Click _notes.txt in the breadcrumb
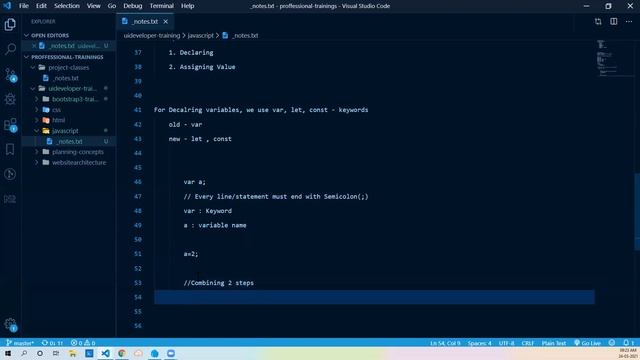 coord(245,36)
